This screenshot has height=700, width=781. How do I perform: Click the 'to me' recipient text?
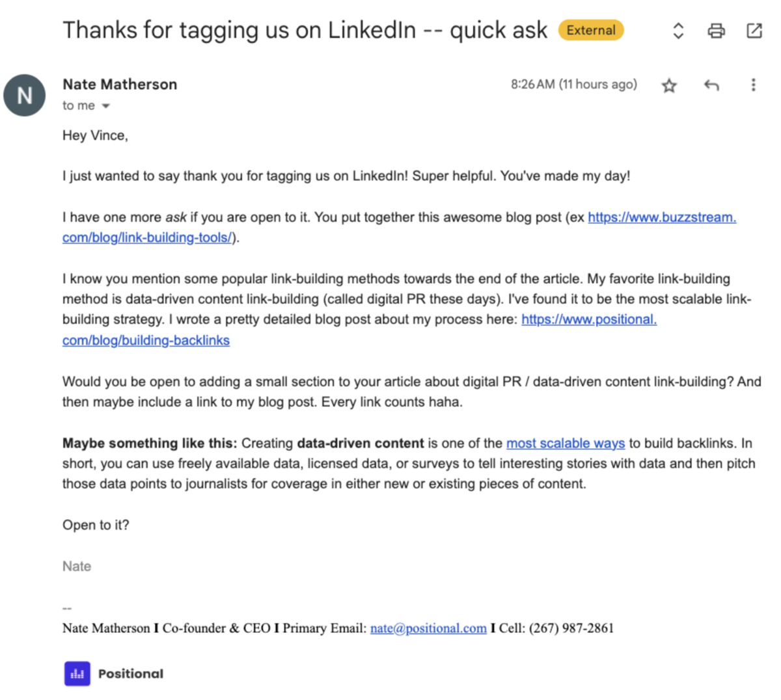coord(78,105)
